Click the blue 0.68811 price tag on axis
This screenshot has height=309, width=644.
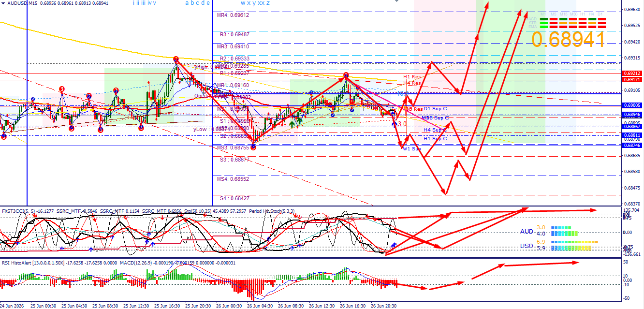pyautogui.click(x=632, y=135)
